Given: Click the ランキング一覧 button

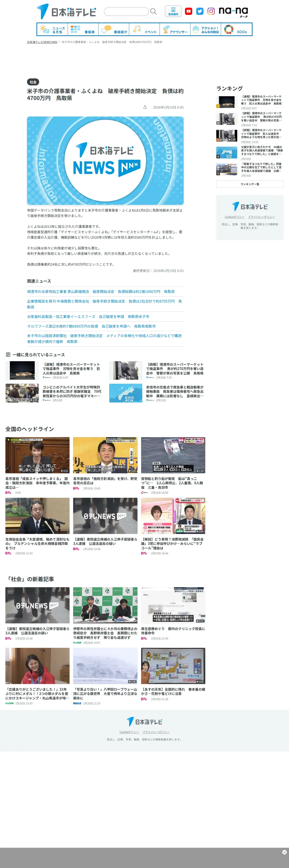Looking at the screenshot, I should (250, 184).
